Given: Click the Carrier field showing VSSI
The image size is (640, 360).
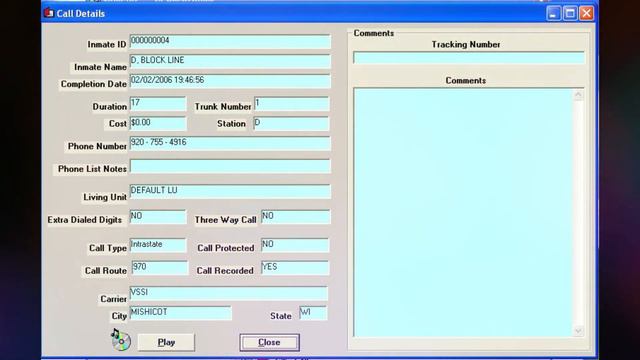Looking at the screenshot, I should 229,293.
